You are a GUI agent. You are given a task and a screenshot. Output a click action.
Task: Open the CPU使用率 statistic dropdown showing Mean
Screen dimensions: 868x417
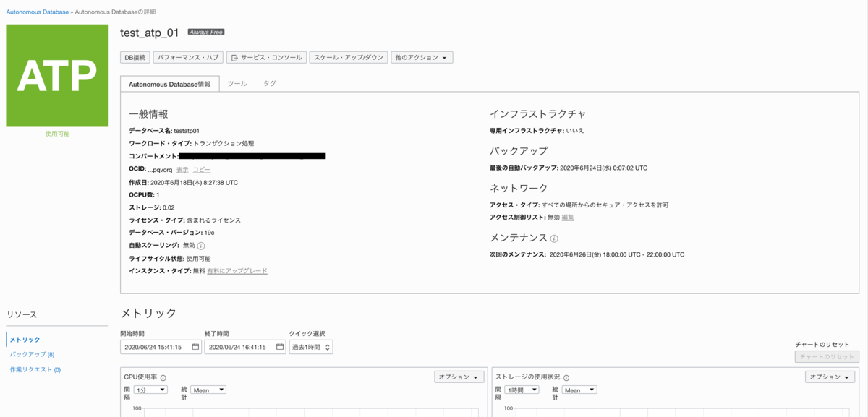[208, 390]
